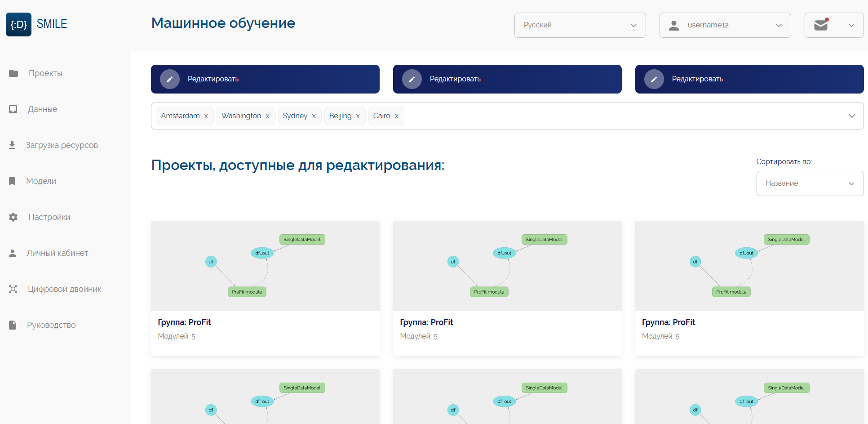Image resolution: width=868 pixels, height=424 pixels.
Task: Click the SMILE {:D} logo icon
Action: pos(18,24)
